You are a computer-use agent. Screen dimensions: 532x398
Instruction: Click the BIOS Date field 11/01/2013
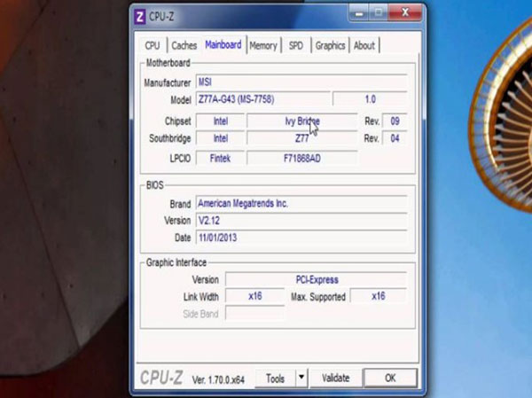point(301,238)
